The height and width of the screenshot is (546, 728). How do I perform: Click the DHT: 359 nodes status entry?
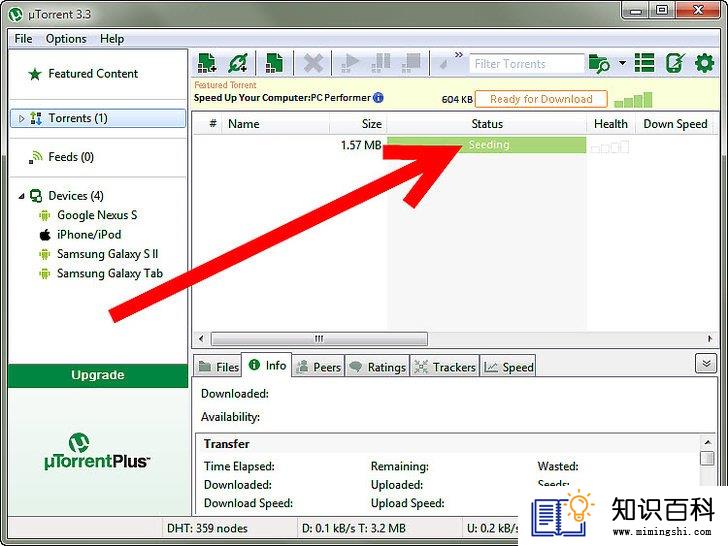point(207,528)
